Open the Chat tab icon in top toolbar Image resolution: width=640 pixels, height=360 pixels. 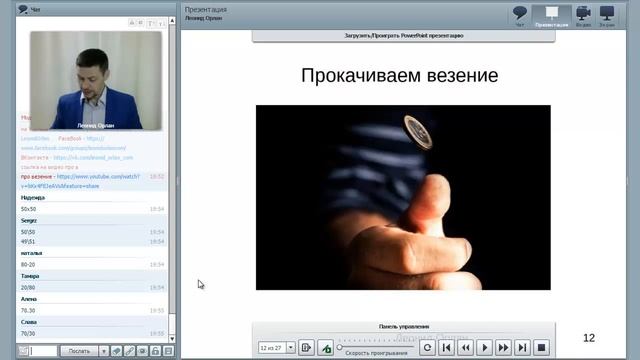click(x=520, y=16)
